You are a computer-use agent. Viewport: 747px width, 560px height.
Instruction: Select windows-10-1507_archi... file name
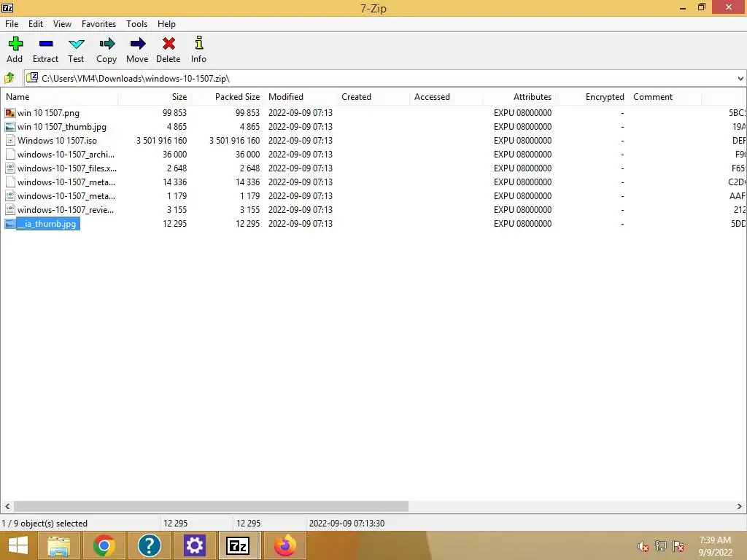[66, 155]
